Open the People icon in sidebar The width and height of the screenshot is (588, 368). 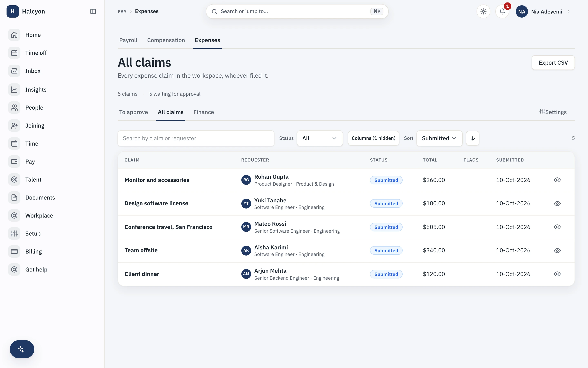coord(14,108)
